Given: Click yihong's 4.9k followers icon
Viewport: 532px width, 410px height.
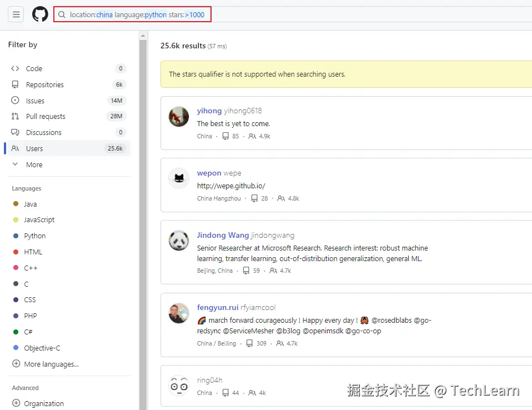Looking at the screenshot, I should (252, 136).
